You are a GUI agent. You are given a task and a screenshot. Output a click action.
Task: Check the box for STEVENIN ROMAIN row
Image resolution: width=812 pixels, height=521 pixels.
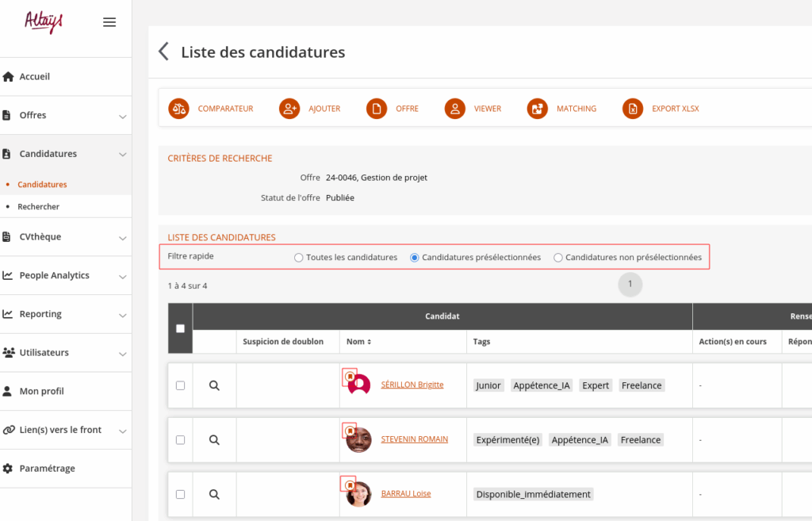point(180,439)
